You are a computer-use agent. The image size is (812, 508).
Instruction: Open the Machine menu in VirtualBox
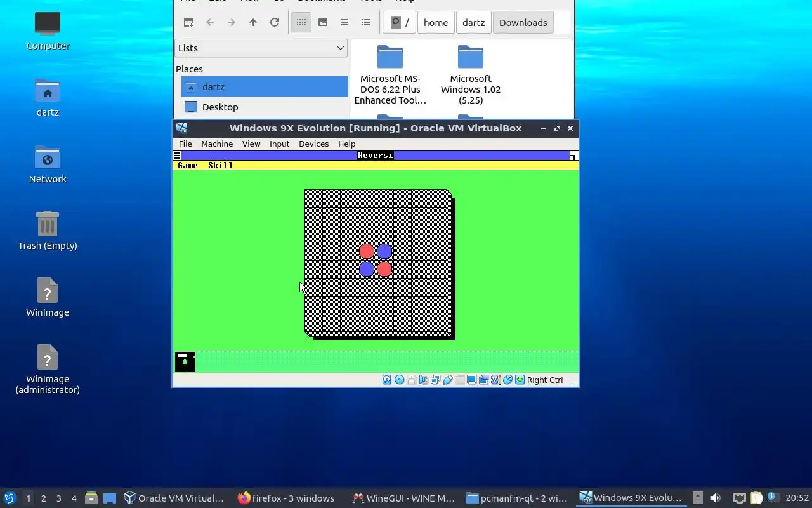coord(217,144)
